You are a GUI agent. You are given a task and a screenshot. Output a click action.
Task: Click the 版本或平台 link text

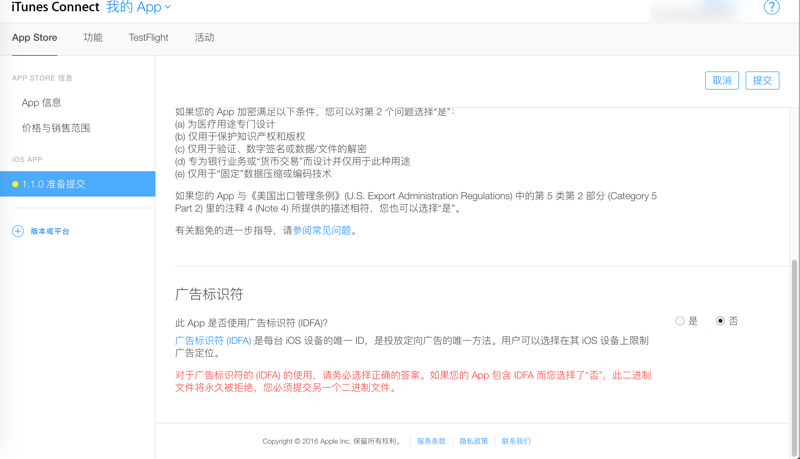(x=49, y=232)
